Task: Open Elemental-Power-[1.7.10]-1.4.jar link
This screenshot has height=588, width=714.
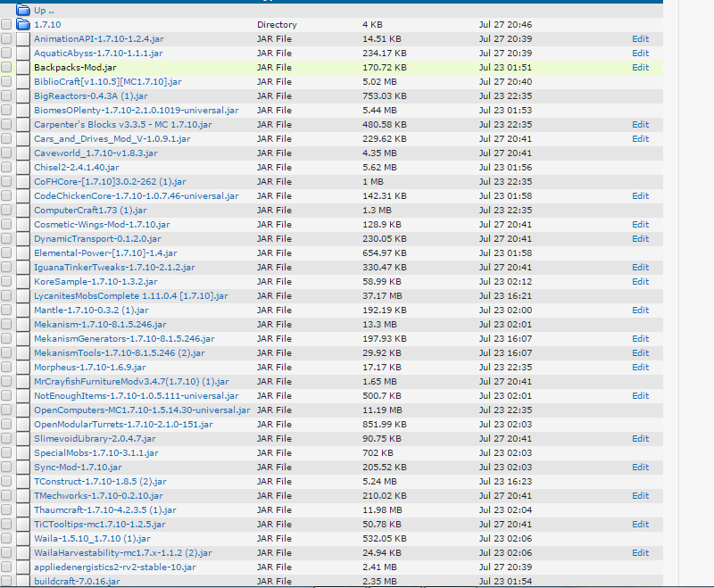Action: coord(105,253)
